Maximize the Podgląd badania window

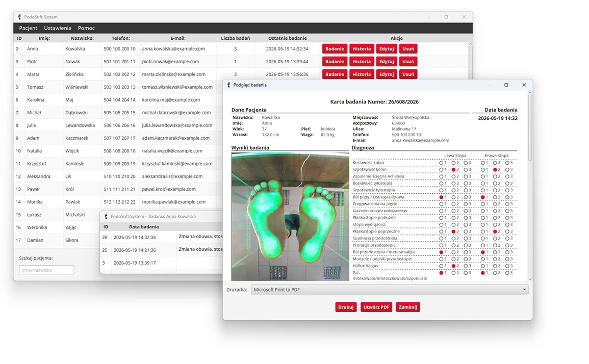click(x=506, y=85)
